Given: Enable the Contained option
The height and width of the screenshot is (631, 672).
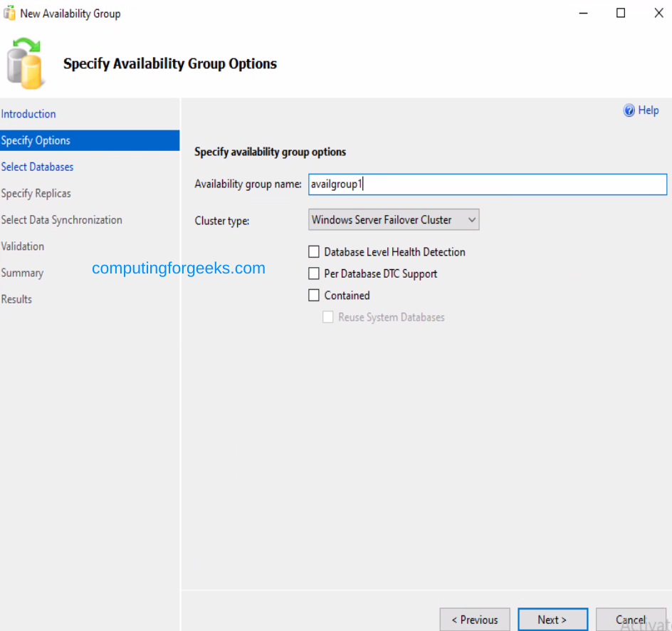Looking at the screenshot, I should click(x=313, y=295).
